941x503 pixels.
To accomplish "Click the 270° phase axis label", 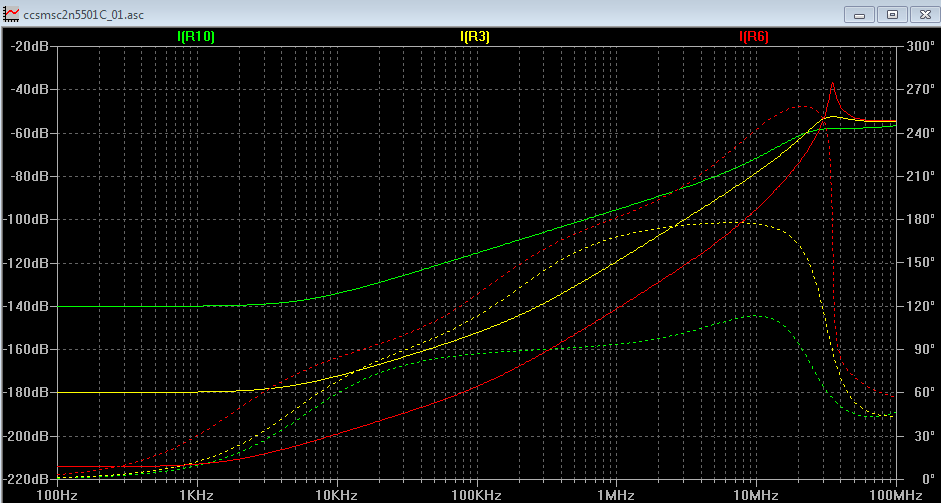I will [x=920, y=89].
